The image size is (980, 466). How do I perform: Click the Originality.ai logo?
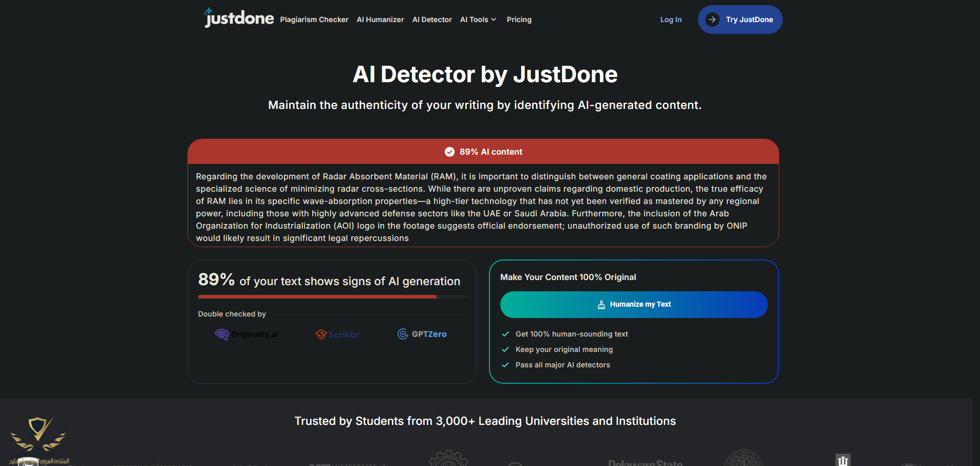[x=247, y=334]
